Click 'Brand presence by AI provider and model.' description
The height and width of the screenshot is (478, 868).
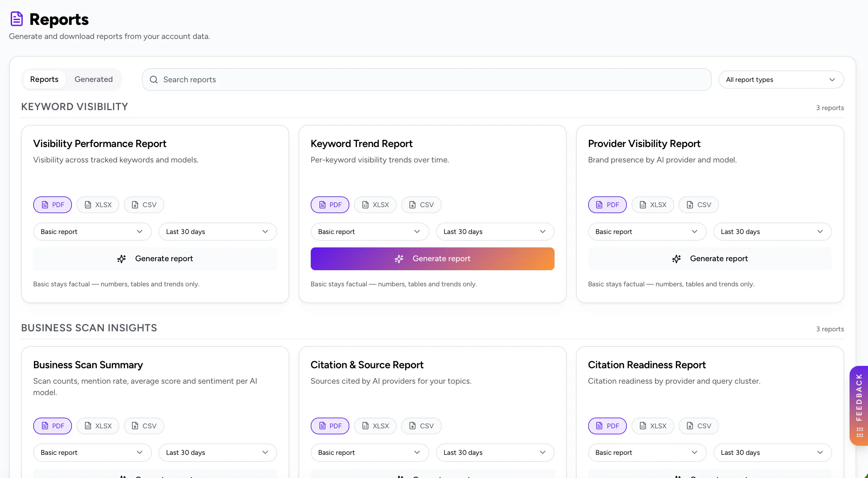(662, 160)
